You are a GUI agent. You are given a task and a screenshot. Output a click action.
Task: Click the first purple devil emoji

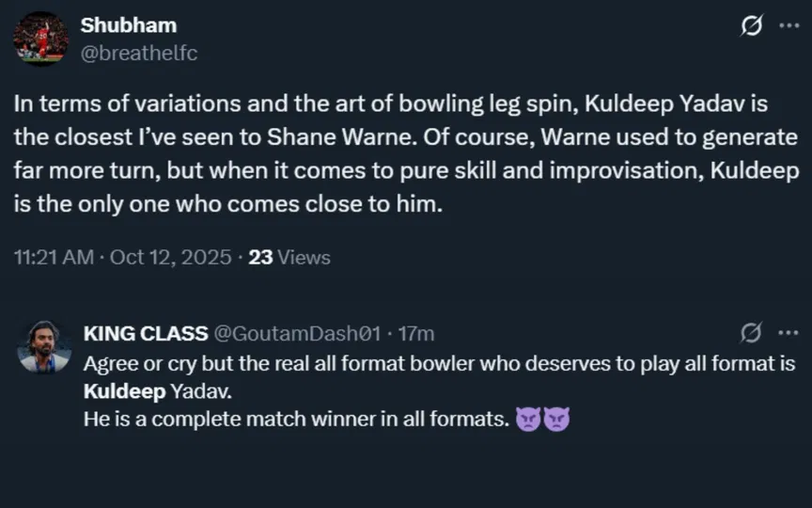[x=529, y=420]
